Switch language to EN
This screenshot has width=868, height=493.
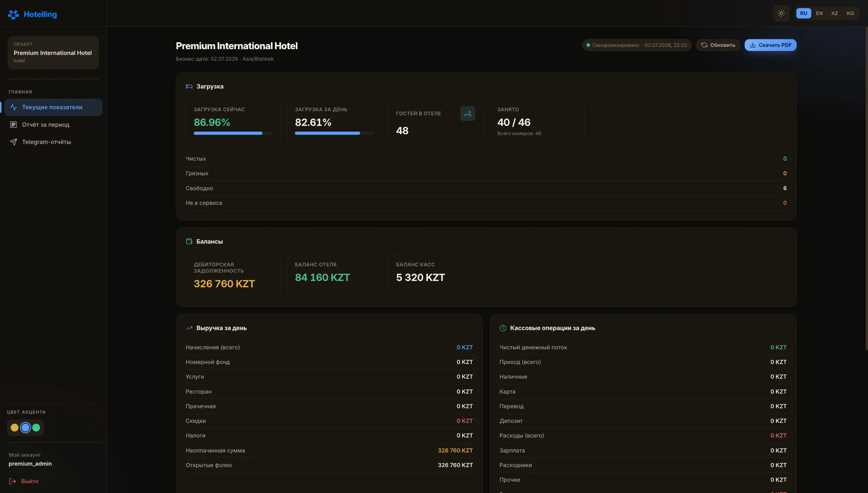tap(819, 13)
